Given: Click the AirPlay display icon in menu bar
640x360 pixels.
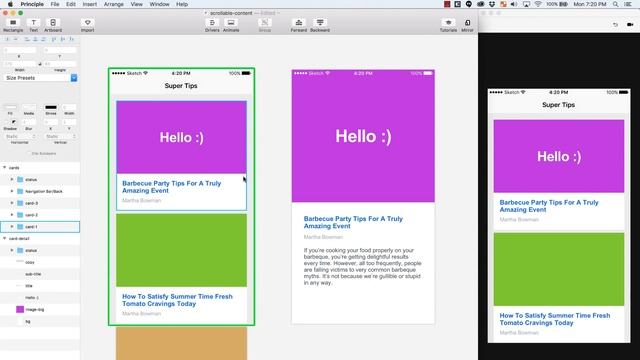Looking at the screenshot, I should click(x=527, y=4).
